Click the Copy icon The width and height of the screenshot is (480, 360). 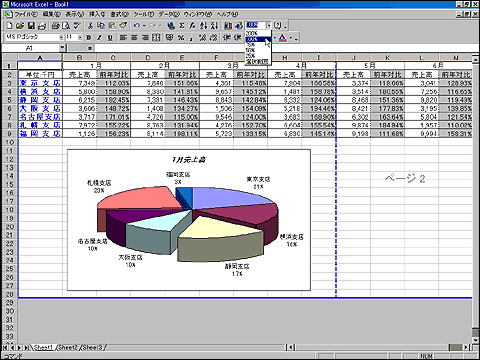[101, 26]
